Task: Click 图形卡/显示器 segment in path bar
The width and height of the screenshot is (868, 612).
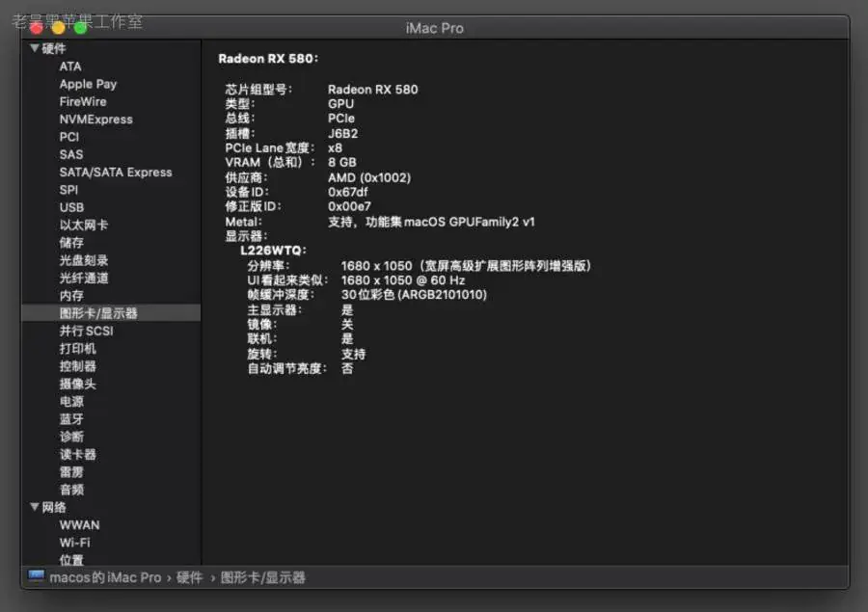Action: tap(263, 577)
